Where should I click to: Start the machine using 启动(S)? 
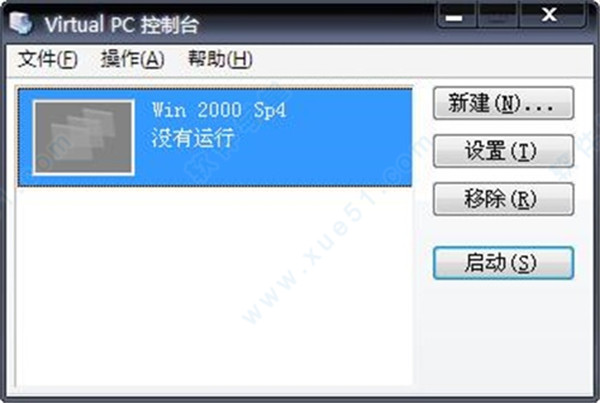[503, 263]
